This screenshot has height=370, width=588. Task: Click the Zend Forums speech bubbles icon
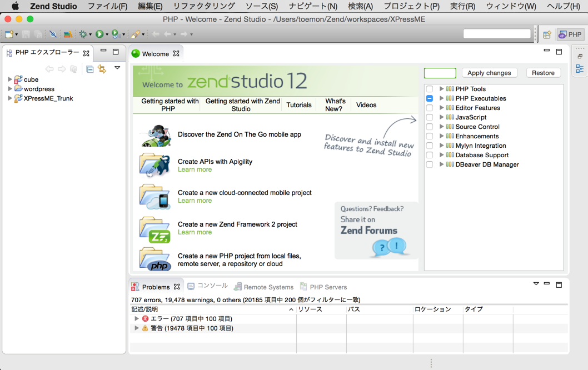click(x=389, y=247)
